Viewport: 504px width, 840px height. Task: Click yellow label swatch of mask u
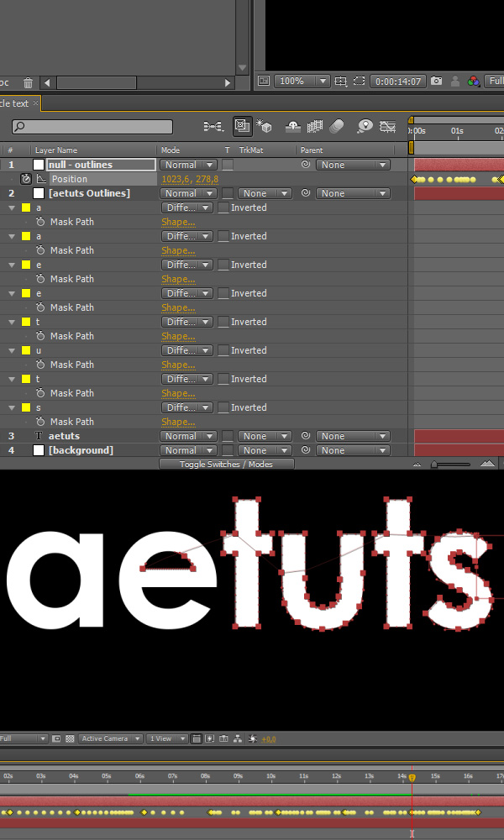pos(26,350)
